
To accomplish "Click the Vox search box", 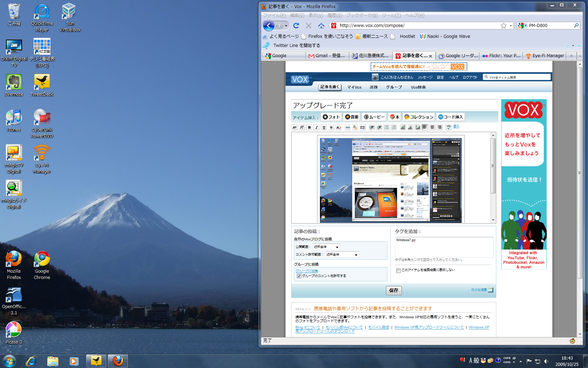I will click(x=517, y=77).
